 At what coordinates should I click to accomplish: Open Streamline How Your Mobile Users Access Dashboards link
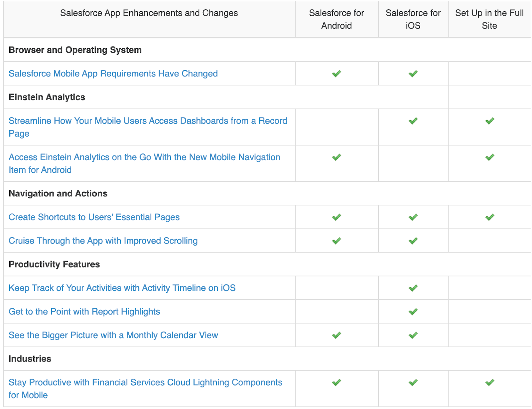point(148,121)
